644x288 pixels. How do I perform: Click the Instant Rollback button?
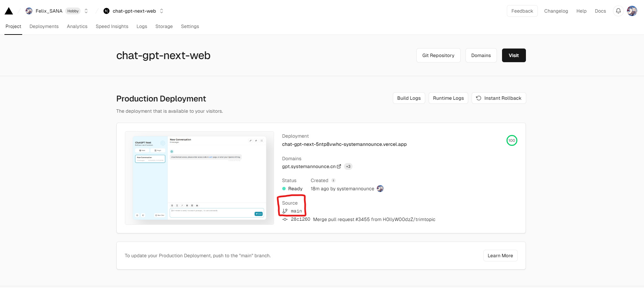499,98
